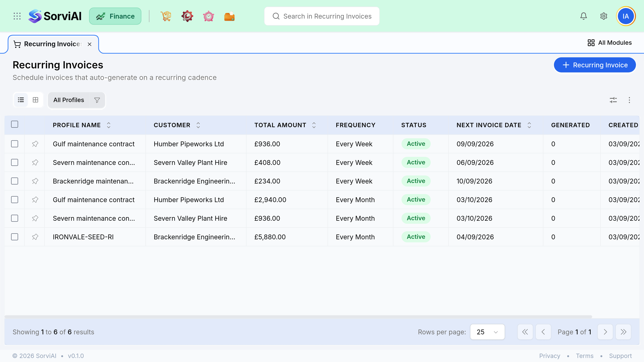Open the Support link
The image size is (644, 362).
tap(620, 356)
